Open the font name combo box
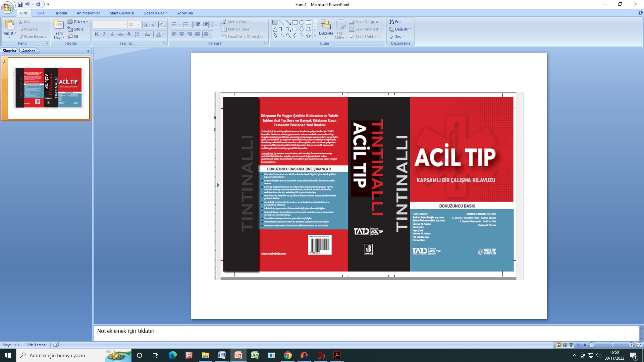The width and height of the screenshot is (644, 362). pyautogui.click(x=110, y=24)
